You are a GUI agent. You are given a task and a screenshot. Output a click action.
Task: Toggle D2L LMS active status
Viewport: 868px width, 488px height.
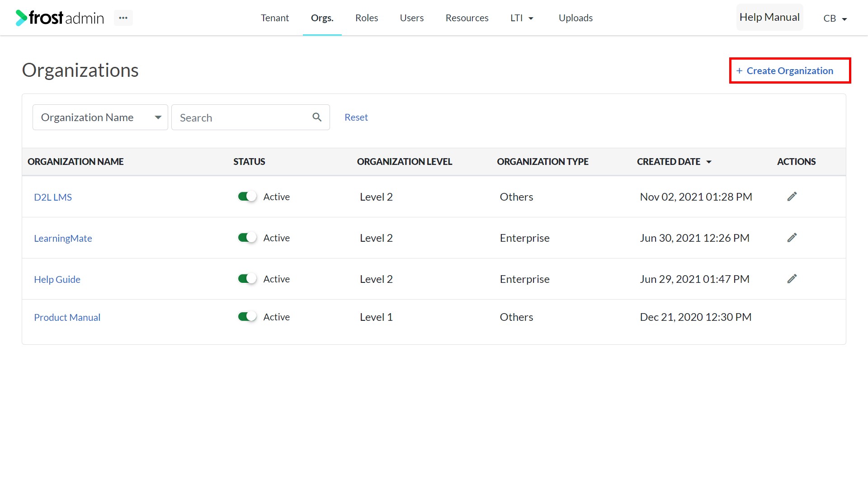click(247, 197)
